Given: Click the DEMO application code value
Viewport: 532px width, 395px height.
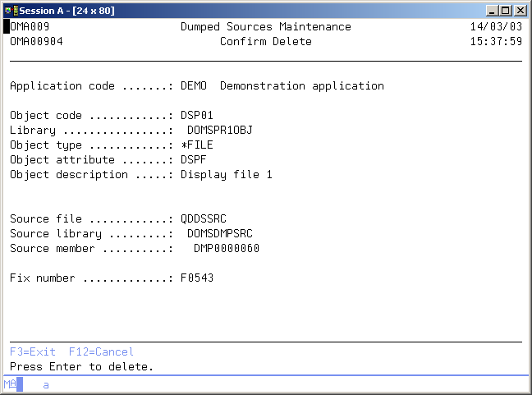Looking at the screenshot, I should (194, 85).
